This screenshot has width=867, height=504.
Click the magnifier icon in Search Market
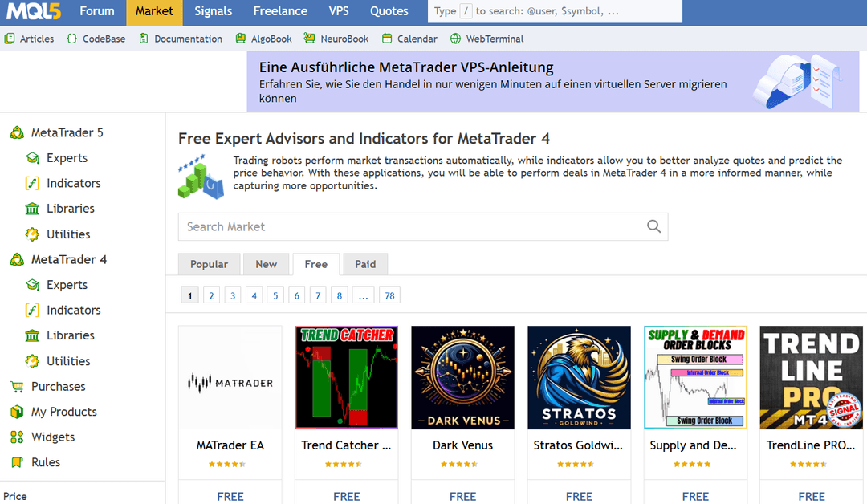(653, 226)
